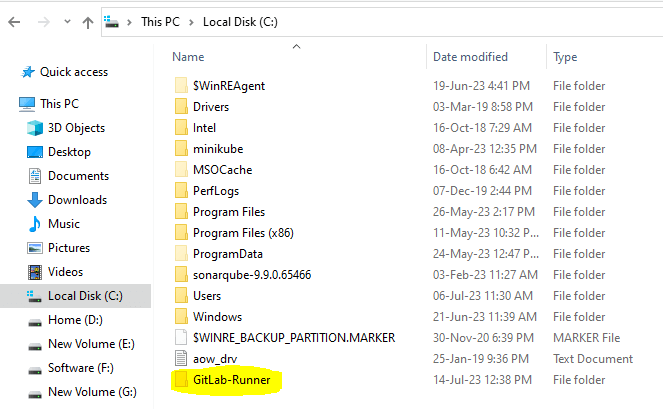Select the ProgramData folder name

pos(227,254)
